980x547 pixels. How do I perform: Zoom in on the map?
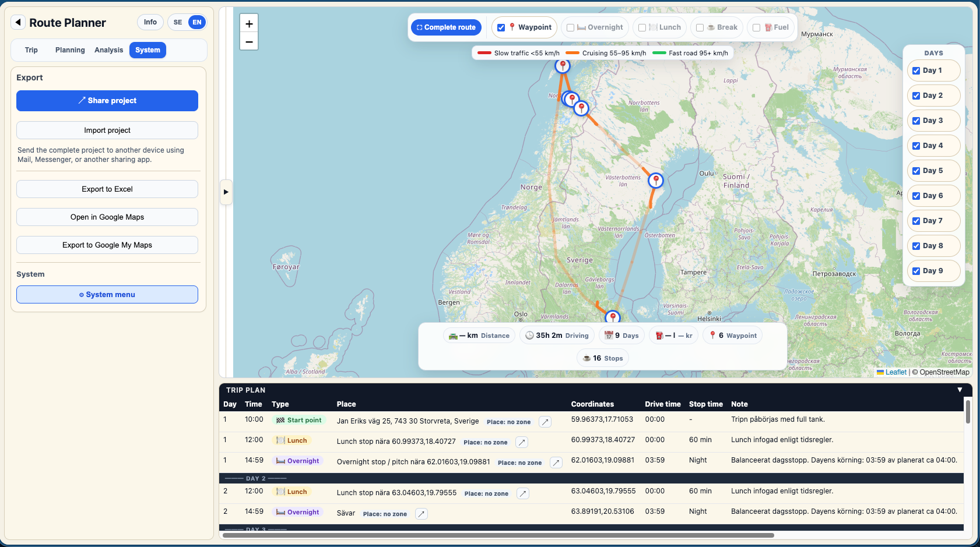(249, 24)
